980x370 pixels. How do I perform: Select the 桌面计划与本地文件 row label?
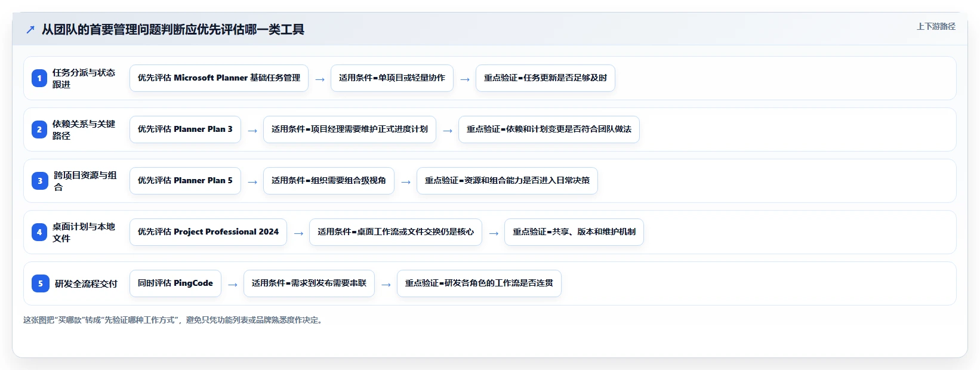pyautogui.click(x=84, y=232)
